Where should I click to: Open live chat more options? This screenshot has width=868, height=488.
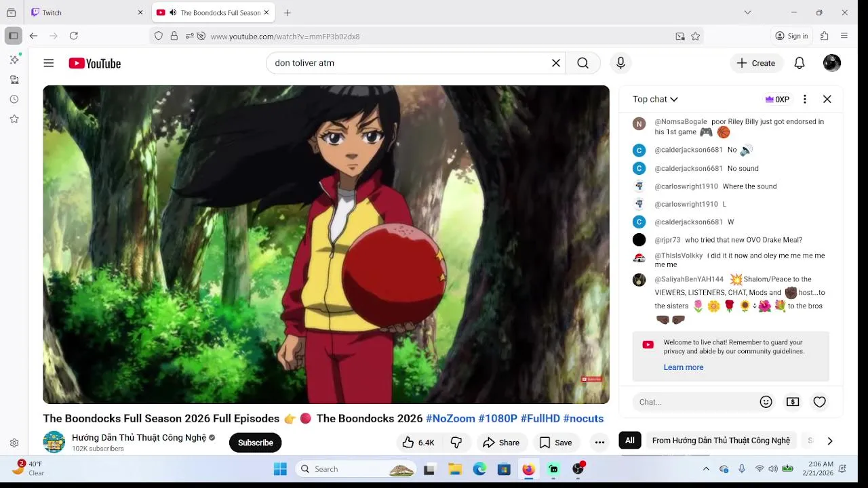tap(805, 99)
